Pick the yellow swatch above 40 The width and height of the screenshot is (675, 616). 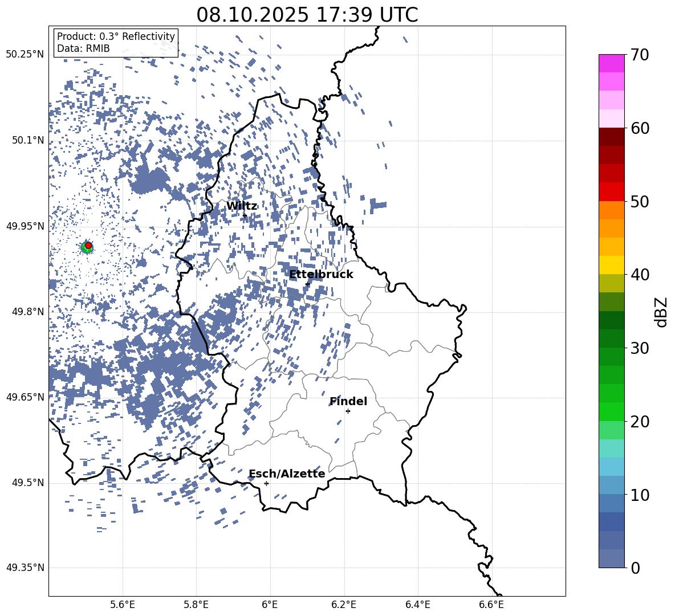point(612,265)
